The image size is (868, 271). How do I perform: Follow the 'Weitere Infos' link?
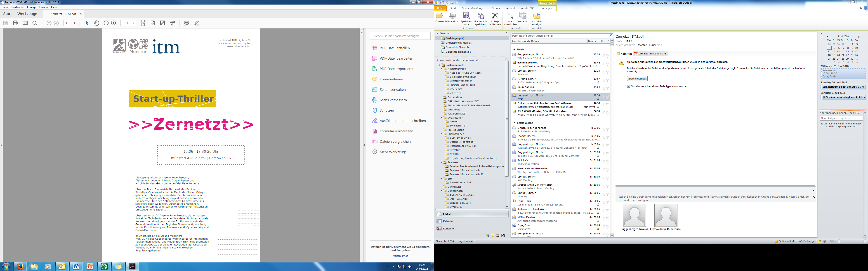coord(400,256)
